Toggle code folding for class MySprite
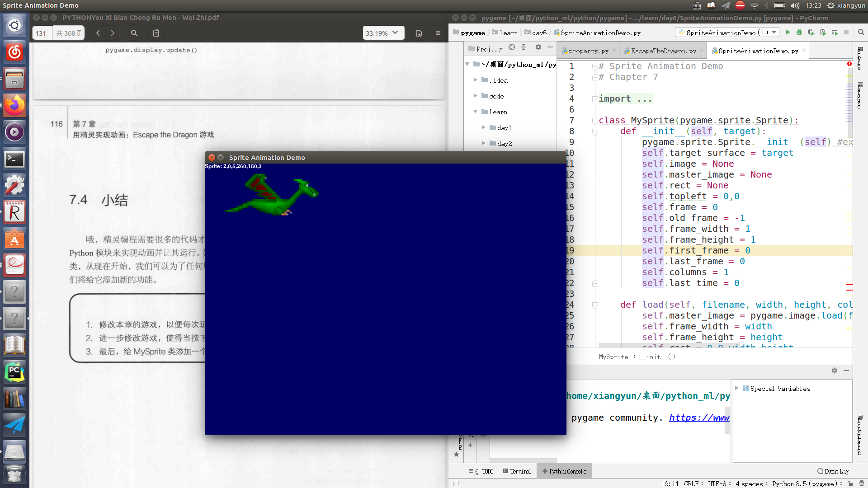Viewport: 868px width, 488px height. coord(595,121)
